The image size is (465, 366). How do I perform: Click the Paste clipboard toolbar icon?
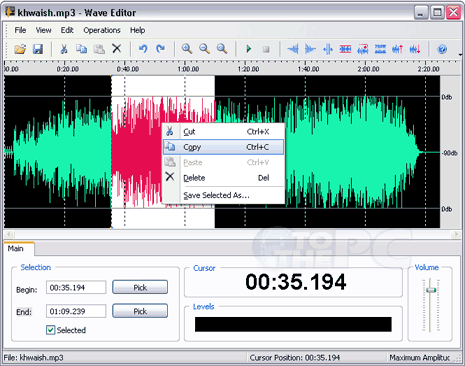(99, 49)
